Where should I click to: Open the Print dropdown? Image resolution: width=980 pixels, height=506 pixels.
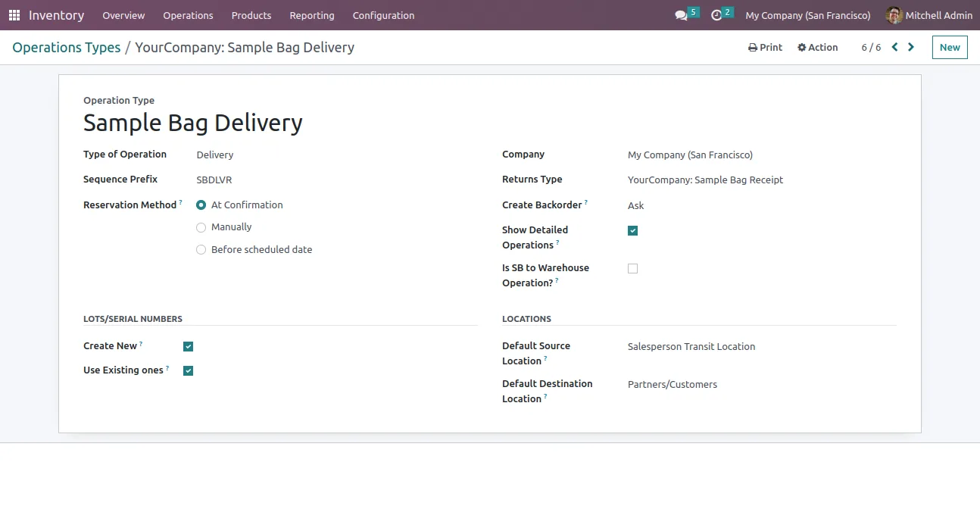pos(765,47)
